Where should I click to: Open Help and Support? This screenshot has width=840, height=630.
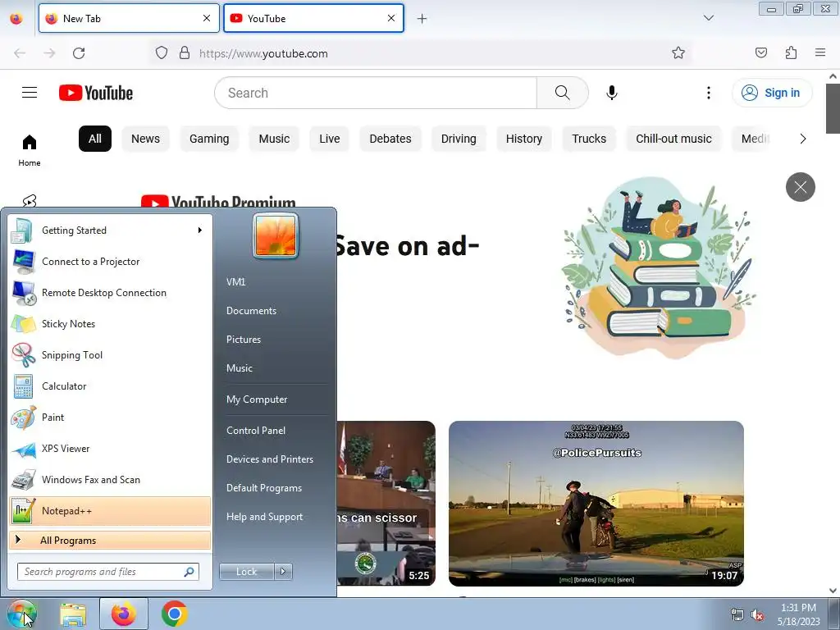coord(265,517)
